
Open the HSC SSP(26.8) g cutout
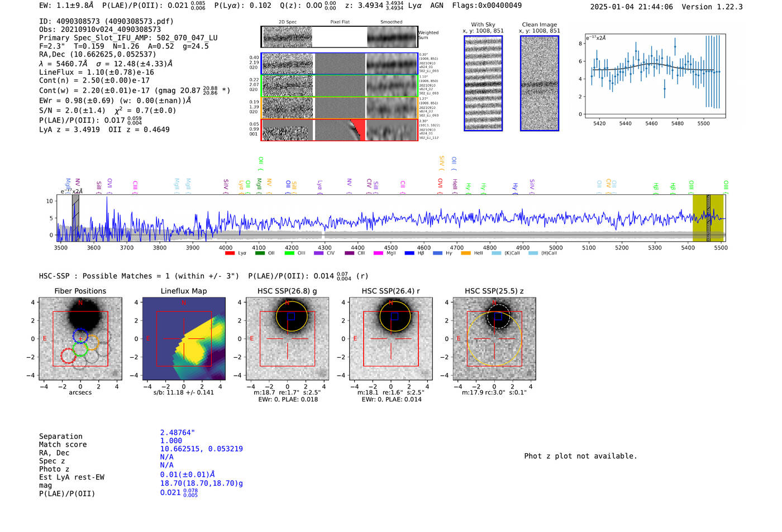287,339
